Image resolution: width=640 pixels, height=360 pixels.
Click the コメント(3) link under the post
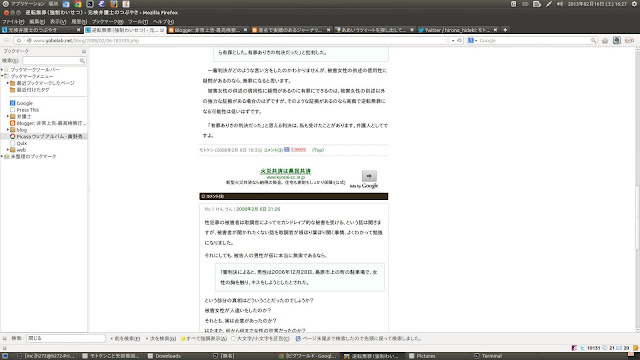pyautogui.click(x=273, y=150)
